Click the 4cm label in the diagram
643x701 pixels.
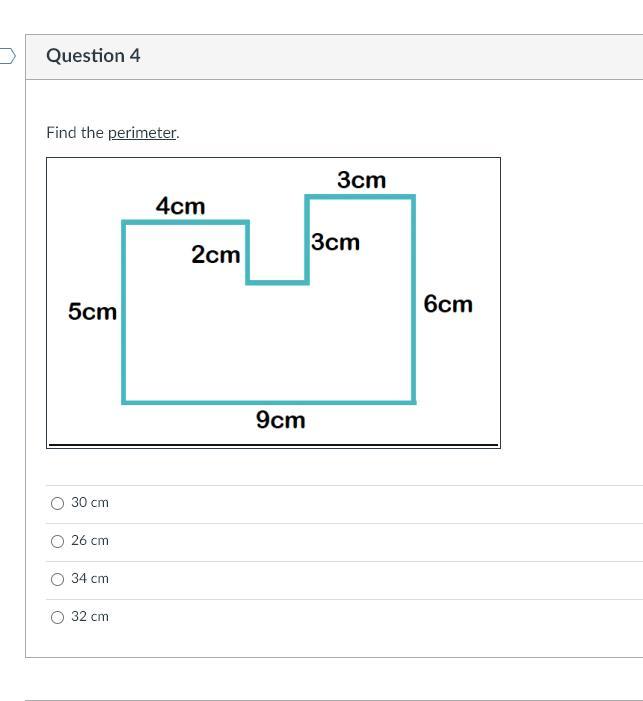coord(180,206)
